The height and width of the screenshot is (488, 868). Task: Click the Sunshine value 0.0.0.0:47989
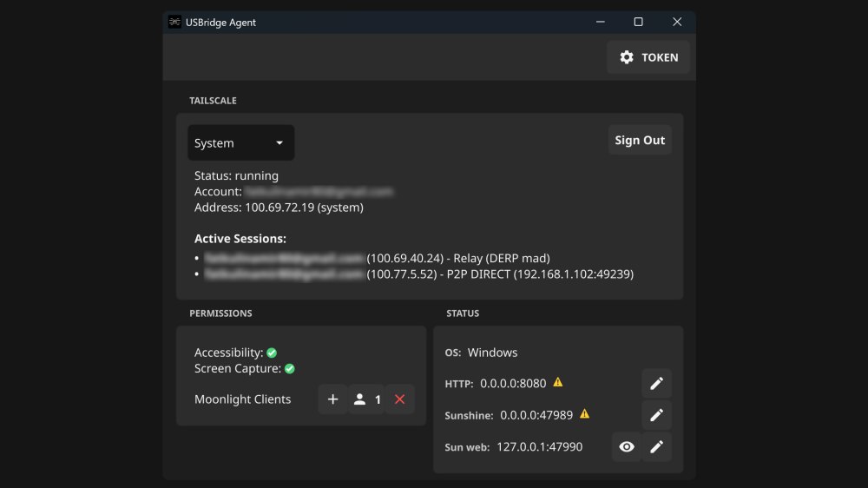pyautogui.click(x=536, y=415)
